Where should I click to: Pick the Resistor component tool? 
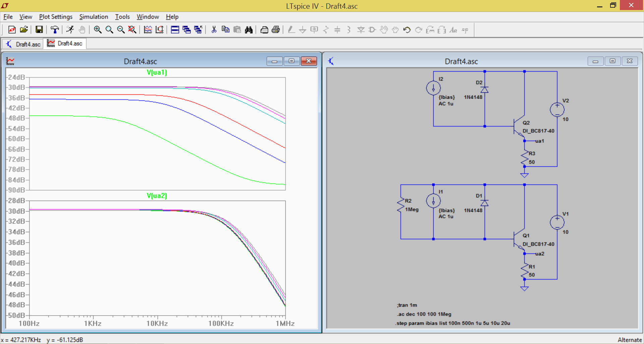(326, 30)
